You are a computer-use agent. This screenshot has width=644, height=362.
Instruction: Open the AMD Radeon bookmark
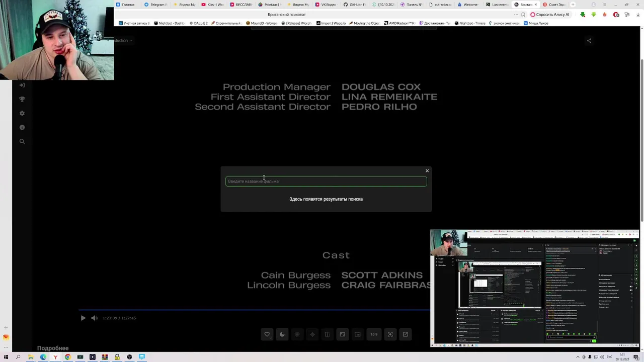[399, 23]
